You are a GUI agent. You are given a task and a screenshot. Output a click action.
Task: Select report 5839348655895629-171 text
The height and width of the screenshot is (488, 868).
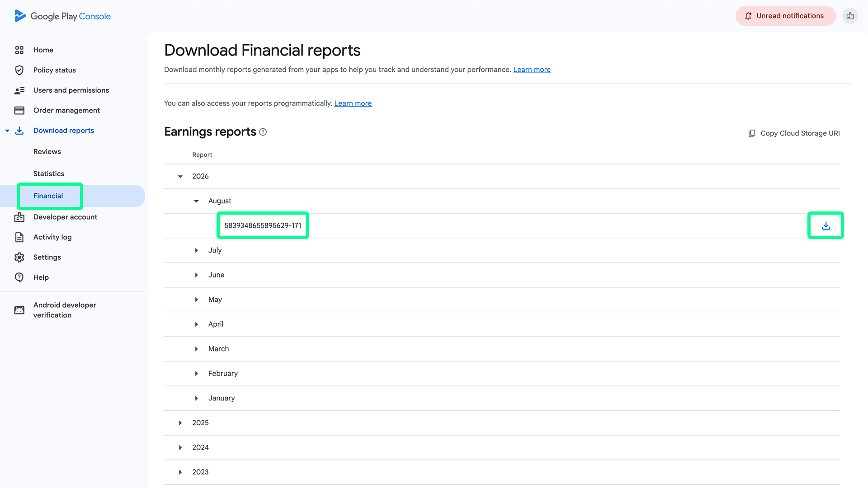(x=263, y=225)
